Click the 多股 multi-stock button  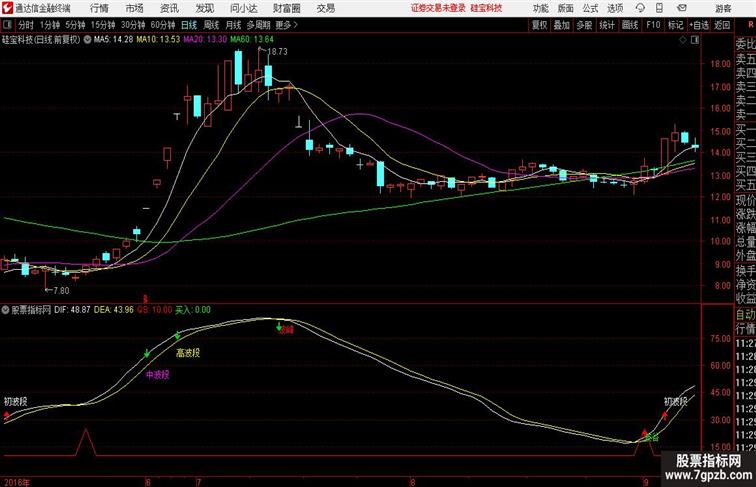[584, 25]
